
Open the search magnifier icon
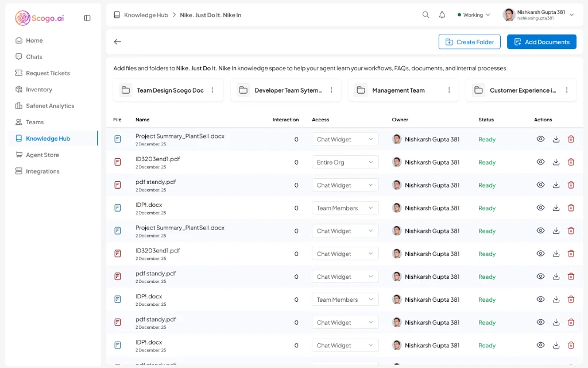pos(425,14)
